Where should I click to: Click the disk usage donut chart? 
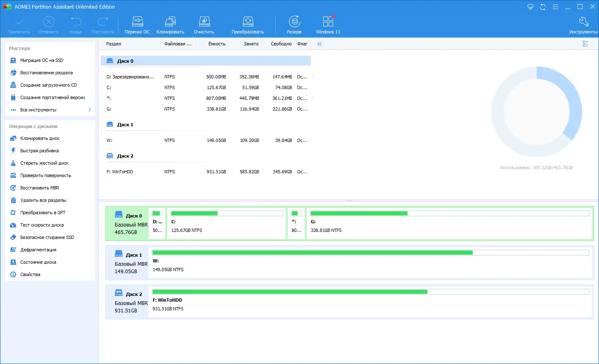[536, 112]
